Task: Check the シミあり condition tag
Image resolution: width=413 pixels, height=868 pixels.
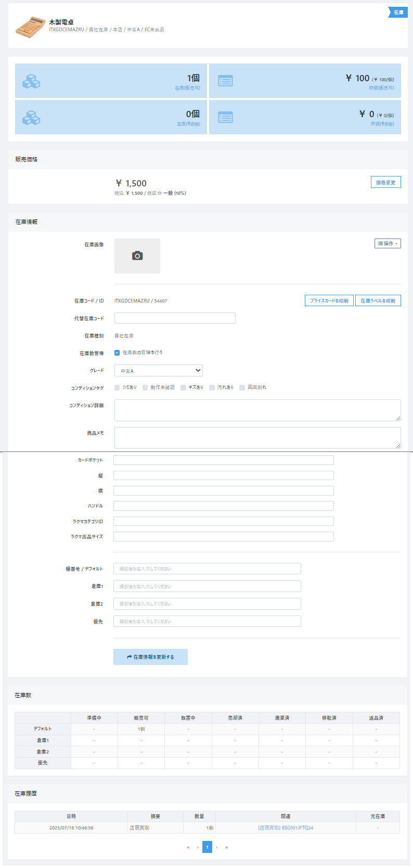Action: tap(117, 387)
